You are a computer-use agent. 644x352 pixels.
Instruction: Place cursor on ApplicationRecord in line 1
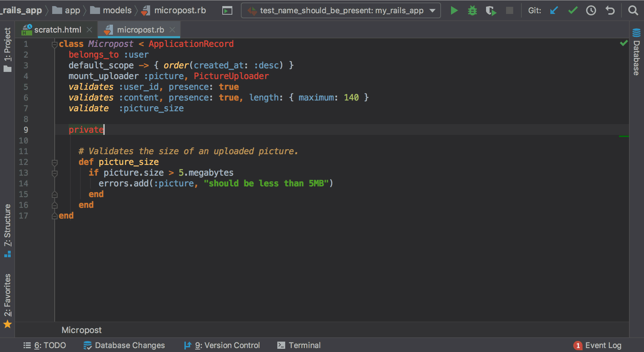191,44
